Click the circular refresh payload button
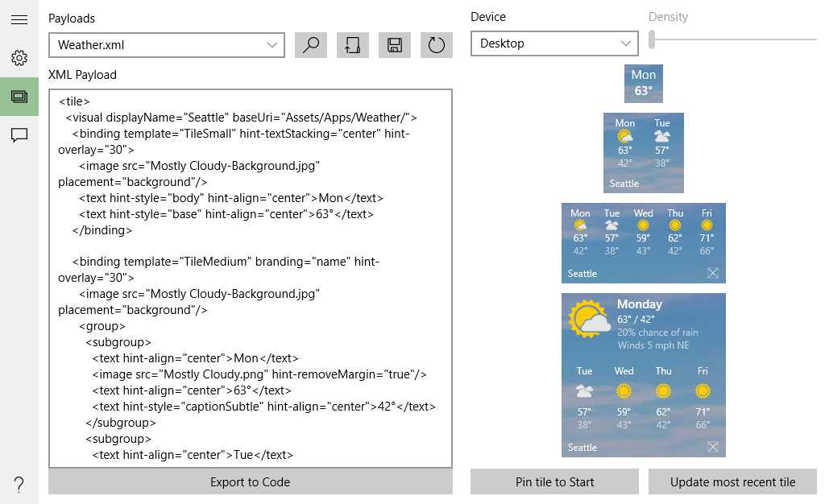This screenshot has width=825, height=504. click(x=436, y=45)
